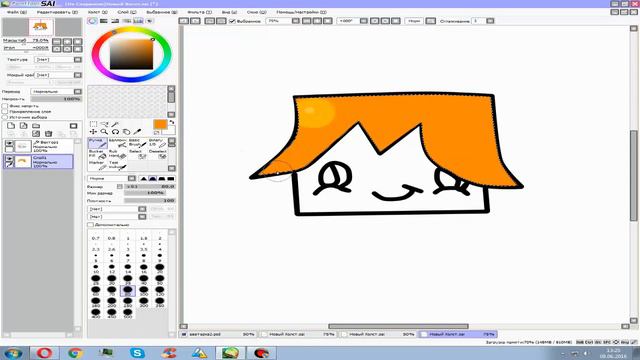
Task: Open the layer blending mode dropdown
Action: [x=56, y=91]
